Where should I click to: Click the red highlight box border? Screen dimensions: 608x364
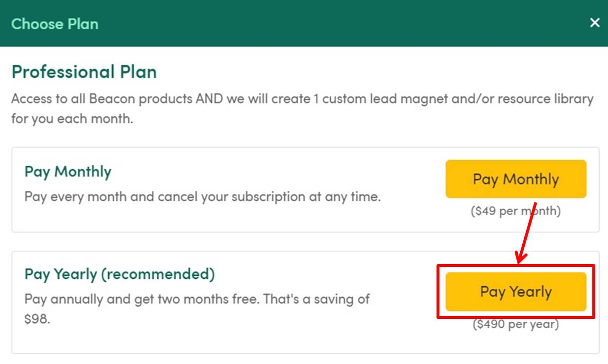[516, 266]
